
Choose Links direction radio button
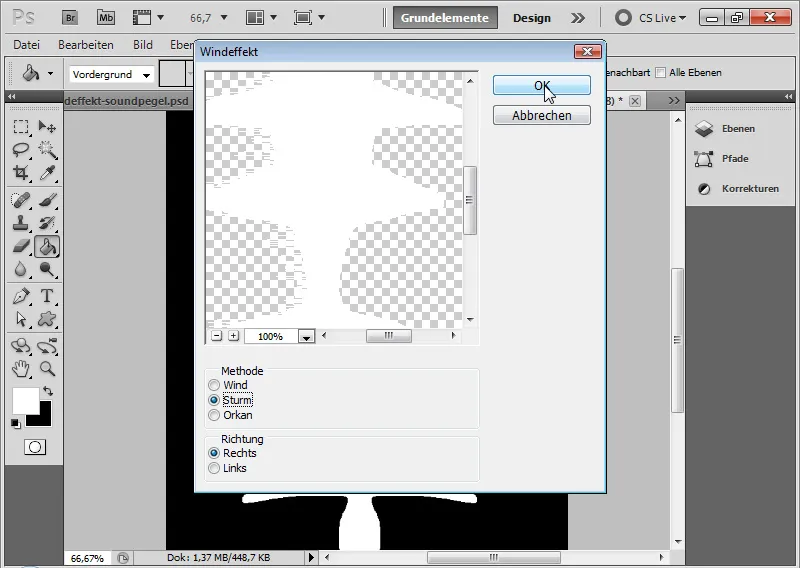[214, 468]
